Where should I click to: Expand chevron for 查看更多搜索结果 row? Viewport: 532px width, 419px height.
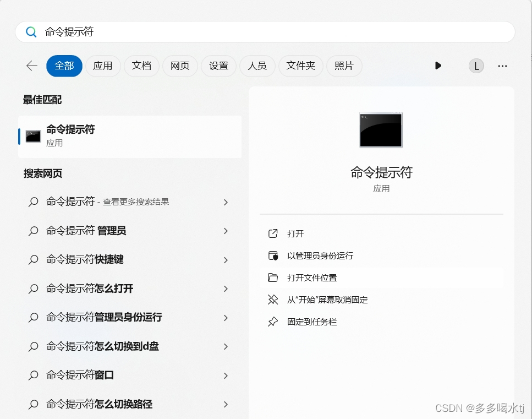point(226,203)
